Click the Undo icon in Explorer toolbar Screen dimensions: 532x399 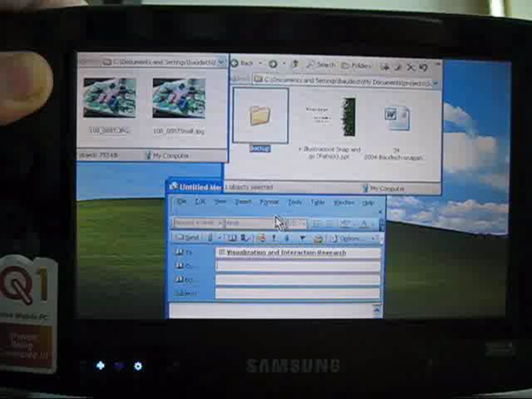(x=423, y=68)
